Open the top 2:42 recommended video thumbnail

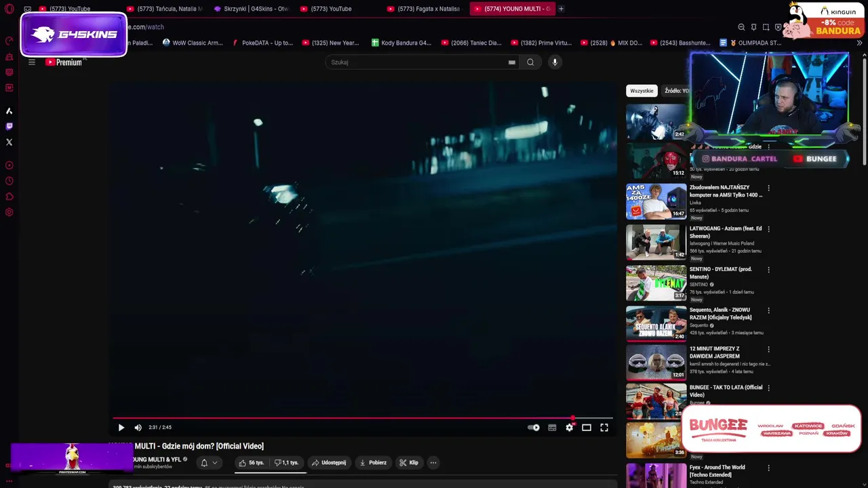click(656, 121)
